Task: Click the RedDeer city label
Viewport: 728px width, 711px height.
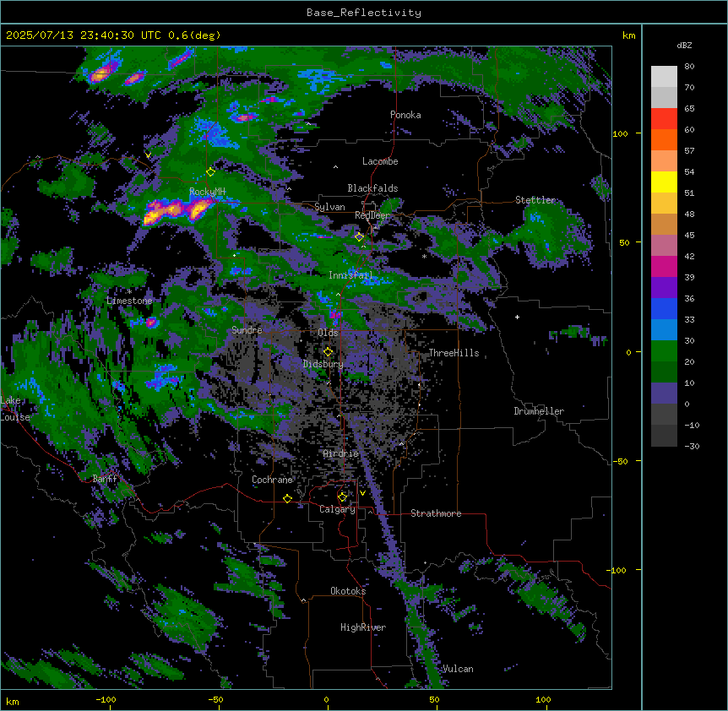Action: (372, 215)
